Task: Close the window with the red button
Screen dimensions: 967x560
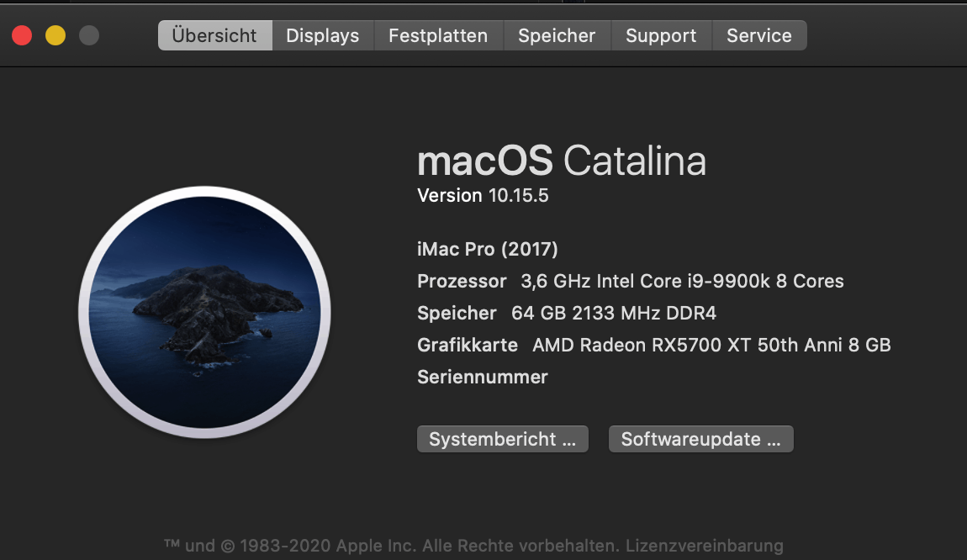Action: (x=22, y=35)
